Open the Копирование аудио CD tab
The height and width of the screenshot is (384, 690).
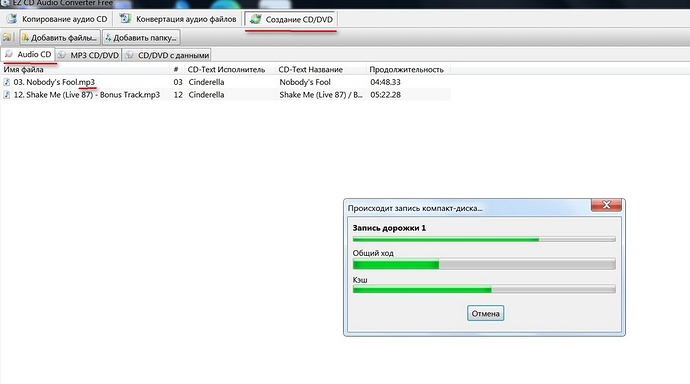point(57,19)
